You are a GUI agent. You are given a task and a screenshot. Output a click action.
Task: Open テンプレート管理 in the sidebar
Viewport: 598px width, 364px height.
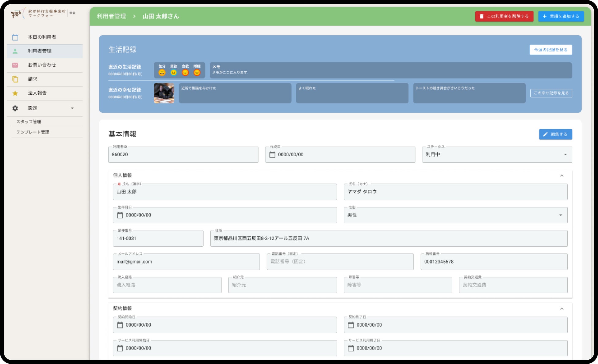(x=33, y=132)
